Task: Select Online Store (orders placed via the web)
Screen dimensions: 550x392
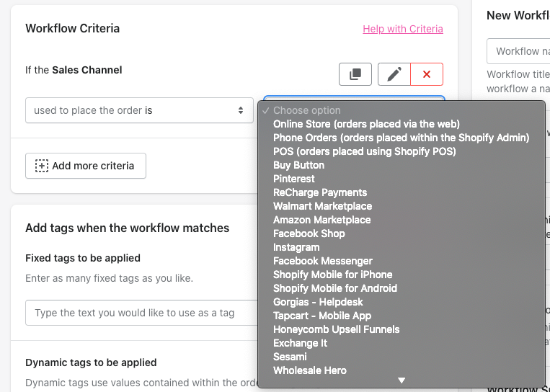Action: (x=402, y=124)
